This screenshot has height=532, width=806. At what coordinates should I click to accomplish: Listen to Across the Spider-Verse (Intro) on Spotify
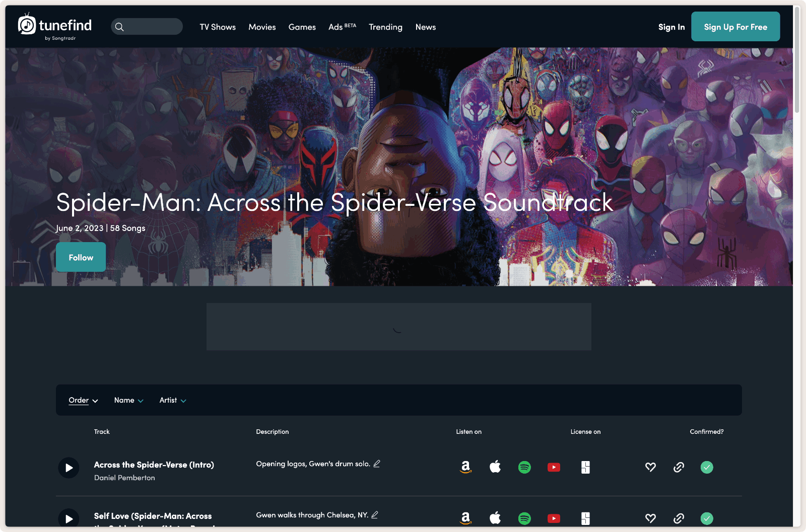[524, 468]
